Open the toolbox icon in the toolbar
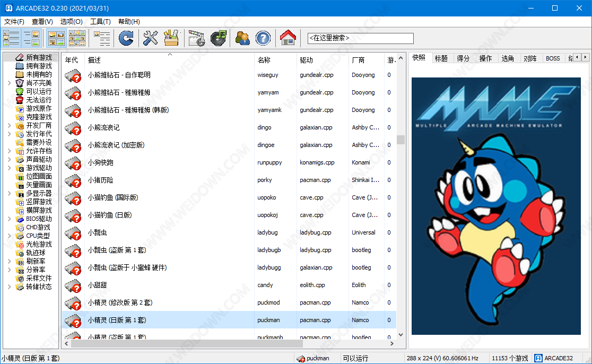The width and height of the screenshot is (592, 364). (x=171, y=38)
